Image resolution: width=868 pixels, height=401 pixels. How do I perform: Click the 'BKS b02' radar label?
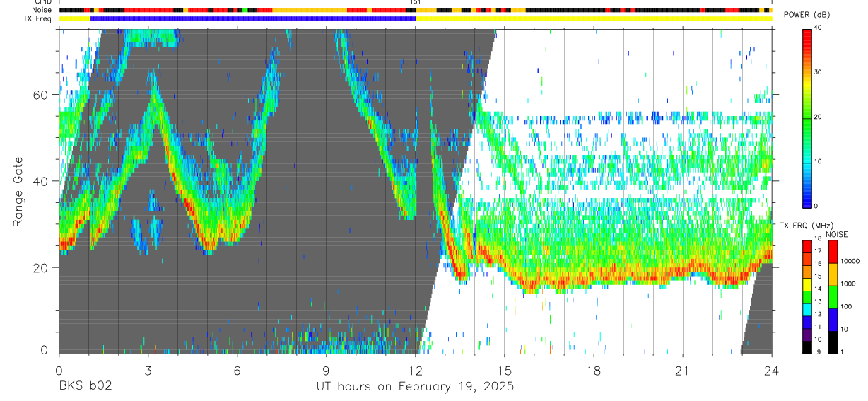coord(85,387)
